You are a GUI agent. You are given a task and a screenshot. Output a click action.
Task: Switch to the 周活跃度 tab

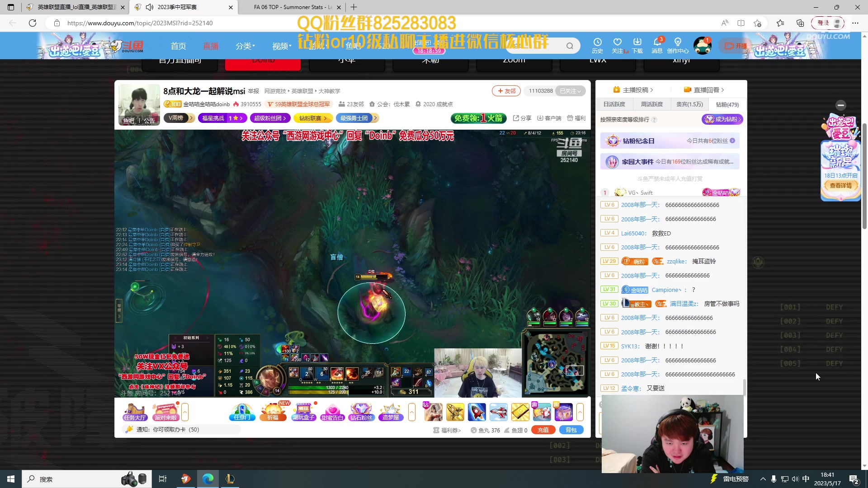pyautogui.click(x=651, y=104)
